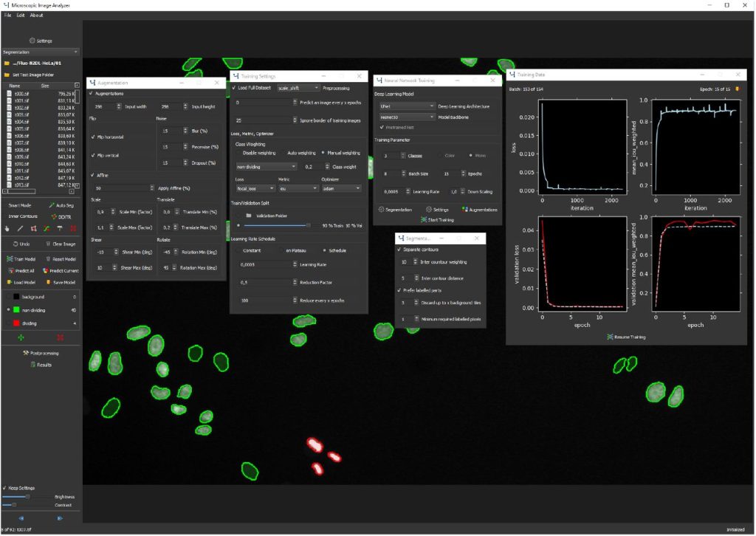Open the Edit menu
This screenshot has height=536, width=756.
coord(20,15)
